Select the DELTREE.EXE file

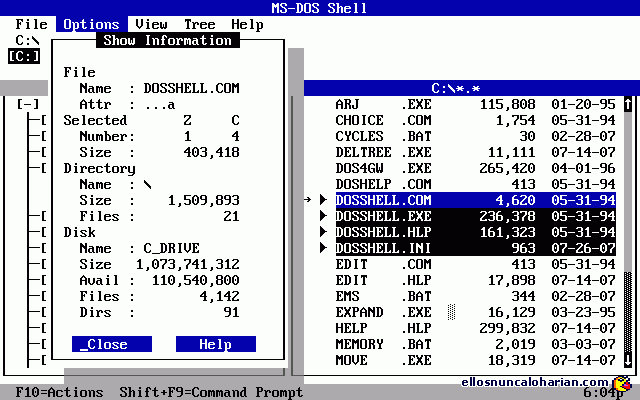point(476,152)
